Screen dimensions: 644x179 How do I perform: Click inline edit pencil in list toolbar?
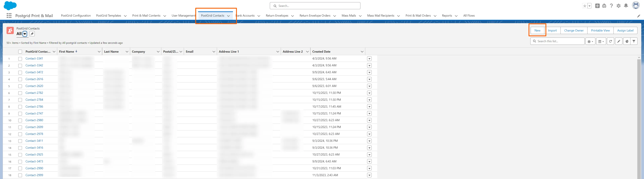619,41
